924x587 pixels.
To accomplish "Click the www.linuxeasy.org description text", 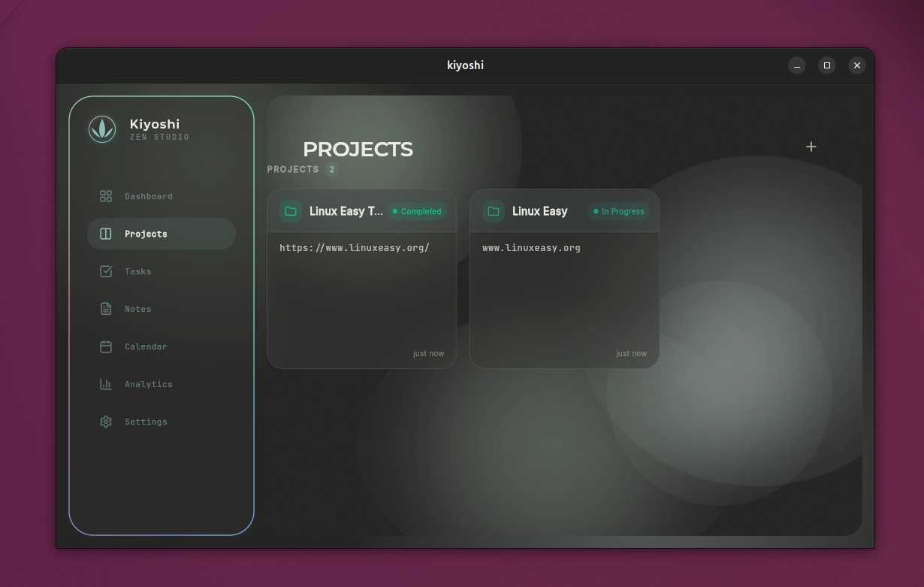I will point(531,247).
